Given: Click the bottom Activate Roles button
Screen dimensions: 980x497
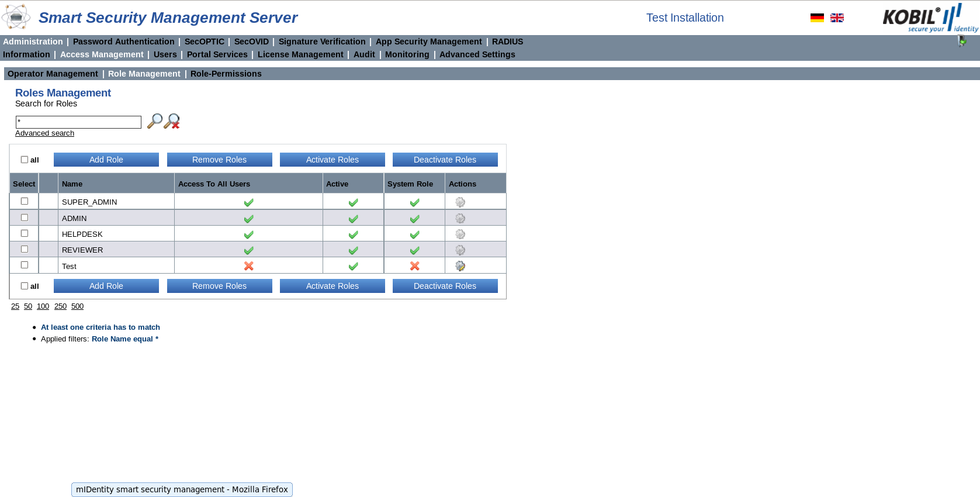Looking at the screenshot, I should (333, 286).
